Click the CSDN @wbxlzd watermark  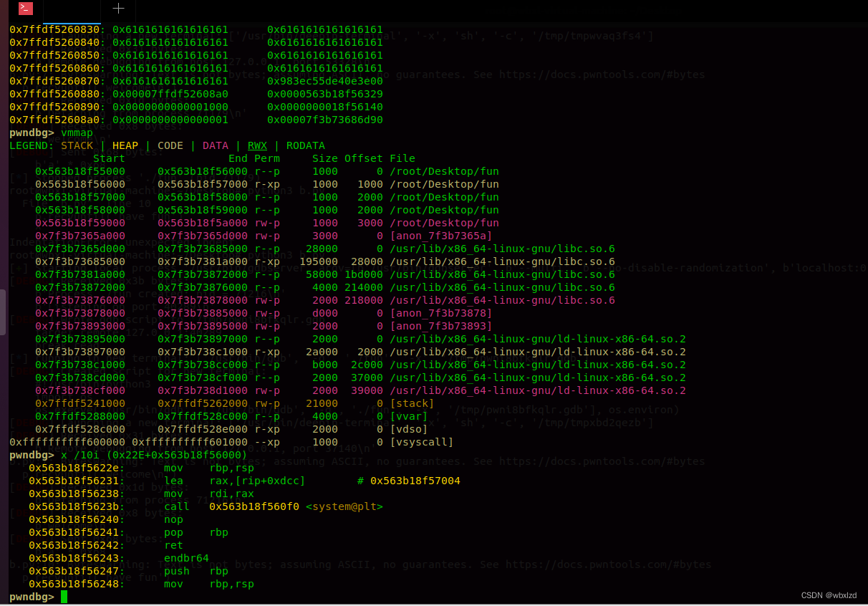(829, 595)
